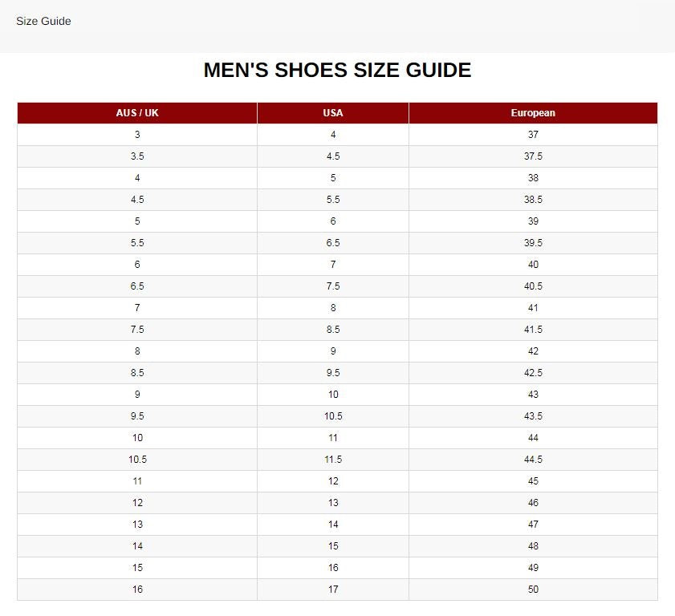This screenshot has width=675, height=616.
Task: Click AUS / UK size 14 cell
Action: (136, 545)
